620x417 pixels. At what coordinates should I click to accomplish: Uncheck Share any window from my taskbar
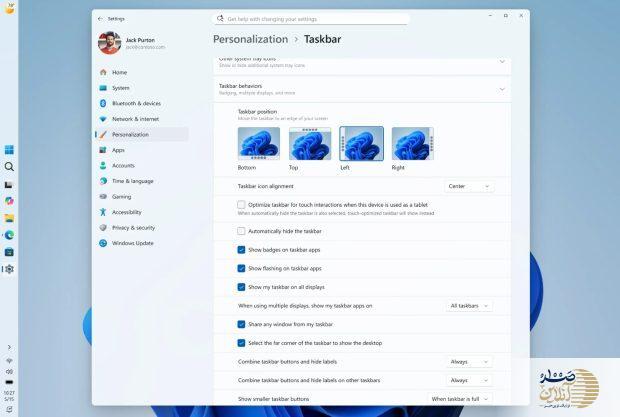pos(241,324)
